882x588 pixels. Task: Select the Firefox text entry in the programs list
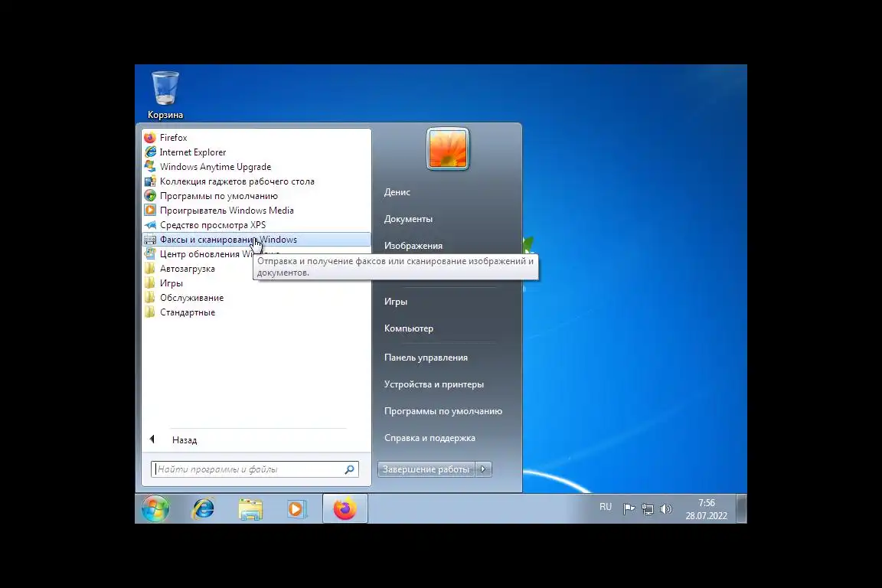(x=173, y=138)
